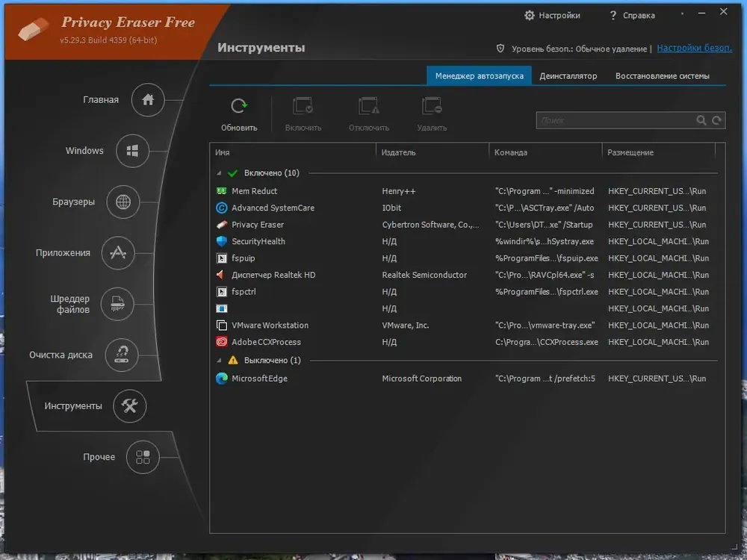Click the Включить toolbar icon
The image size is (747, 560).
click(x=303, y=106)
